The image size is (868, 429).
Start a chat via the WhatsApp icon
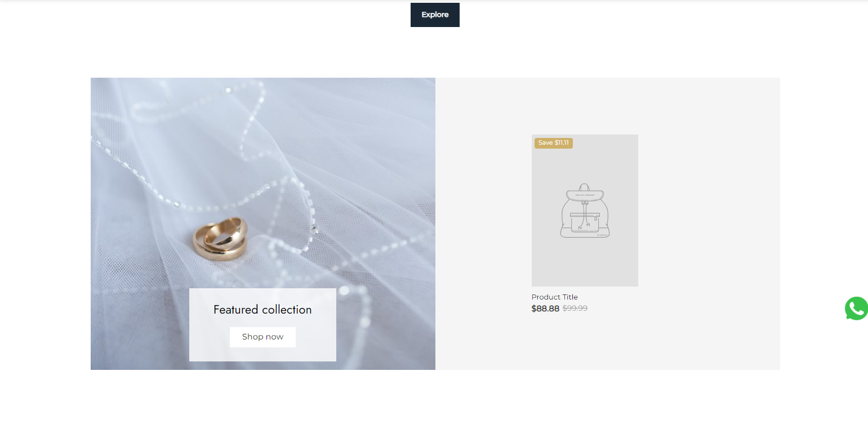click(856, 309)
